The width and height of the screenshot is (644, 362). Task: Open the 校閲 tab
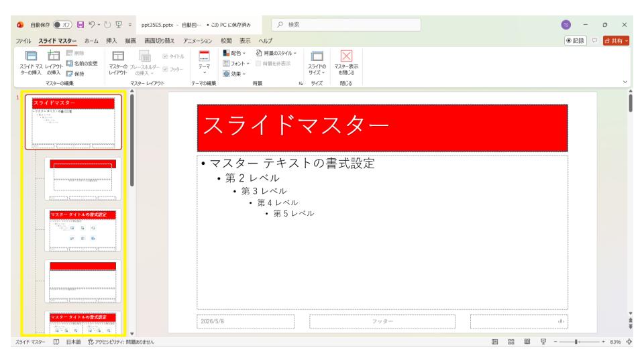point(226,41)
